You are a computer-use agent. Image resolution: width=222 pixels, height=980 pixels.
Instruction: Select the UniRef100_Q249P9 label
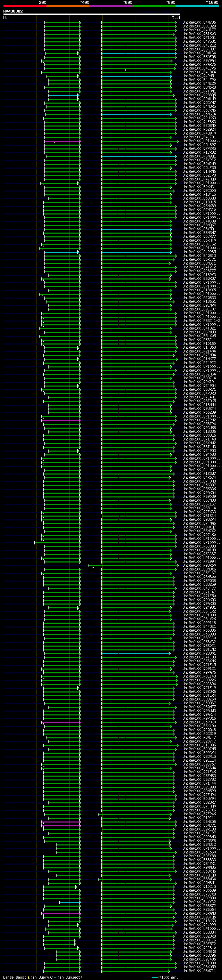coord(199,925)
